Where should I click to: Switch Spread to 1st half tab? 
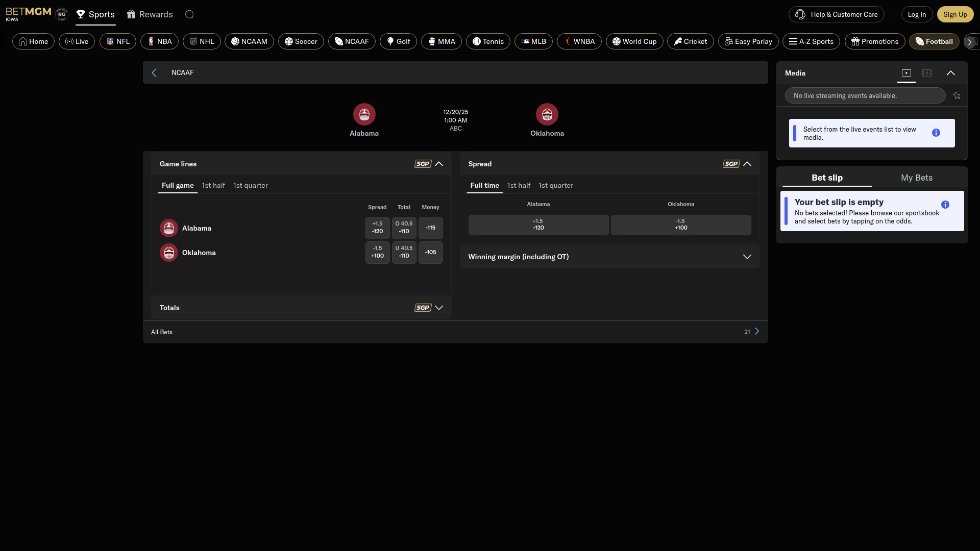point(519,185)
